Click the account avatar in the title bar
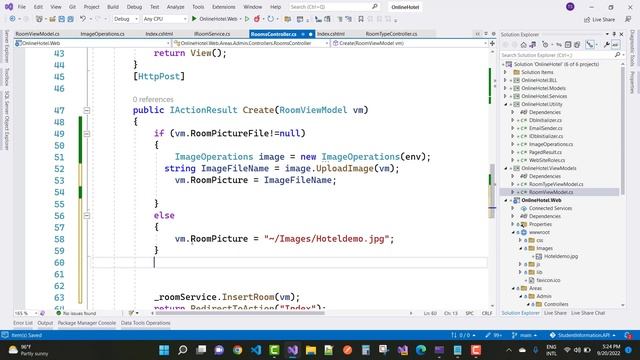 tap(570, 7)
